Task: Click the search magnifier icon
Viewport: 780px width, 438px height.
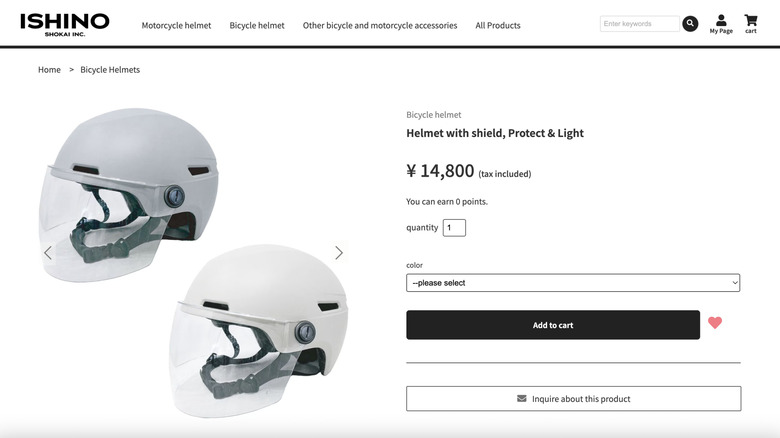Action: (690, 23)
